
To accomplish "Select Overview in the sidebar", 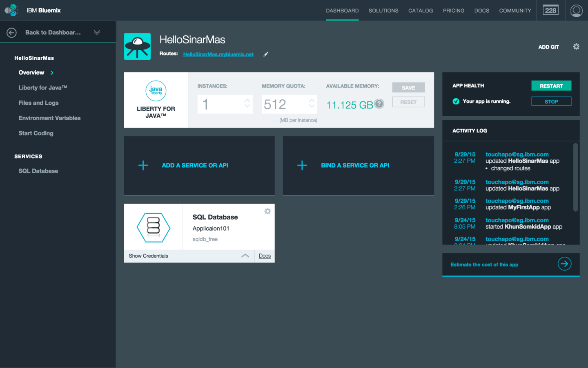I will tap(31, 72).
